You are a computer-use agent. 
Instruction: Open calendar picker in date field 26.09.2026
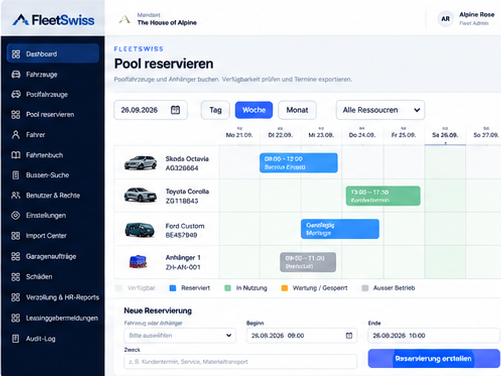(x=175, y=110)
